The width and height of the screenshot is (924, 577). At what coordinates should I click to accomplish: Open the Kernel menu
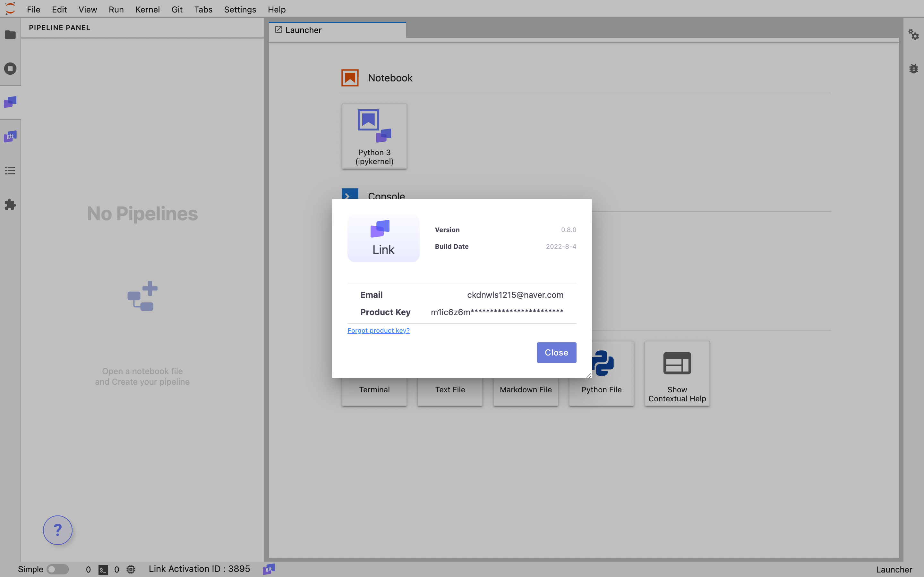147,10
